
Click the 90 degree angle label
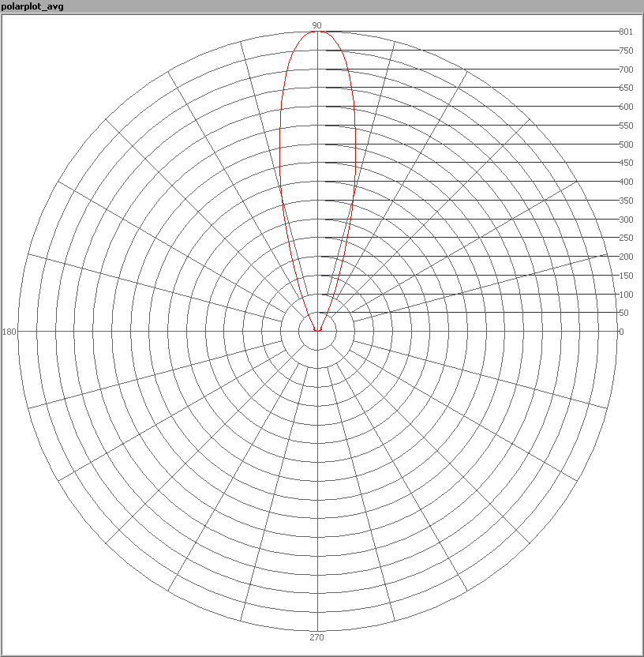coord(316,25)
